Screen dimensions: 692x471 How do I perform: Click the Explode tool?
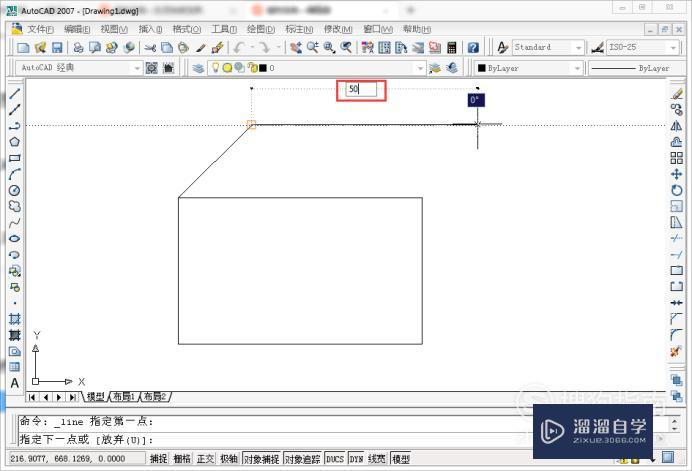pyautogui.click(x=677, y=351)
